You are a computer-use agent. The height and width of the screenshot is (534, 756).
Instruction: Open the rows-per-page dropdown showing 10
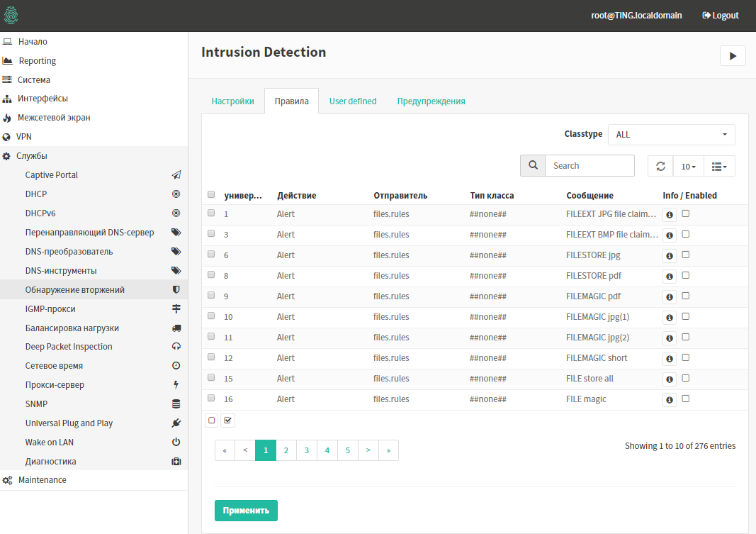tap(688, 166)
